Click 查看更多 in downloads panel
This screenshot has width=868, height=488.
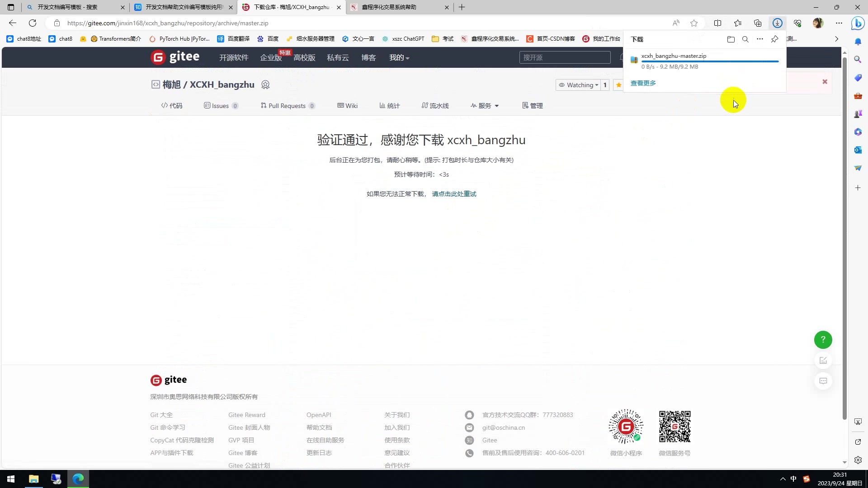643,83
